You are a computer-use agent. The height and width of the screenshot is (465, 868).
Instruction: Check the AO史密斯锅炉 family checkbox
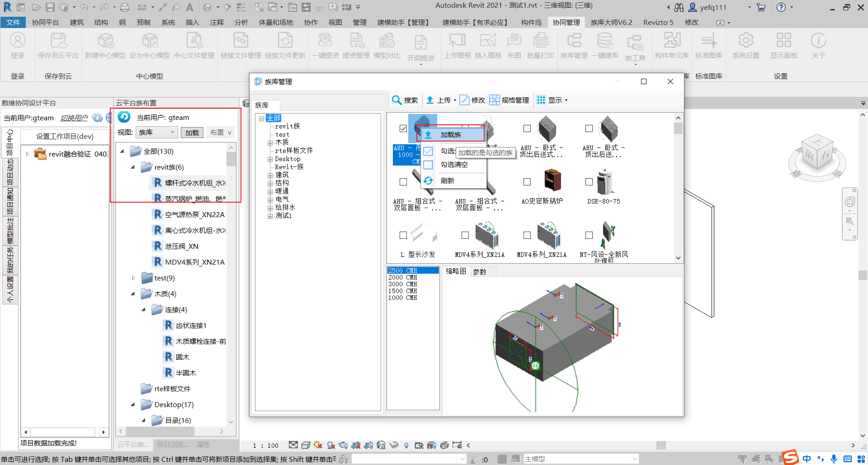point(527,182)
